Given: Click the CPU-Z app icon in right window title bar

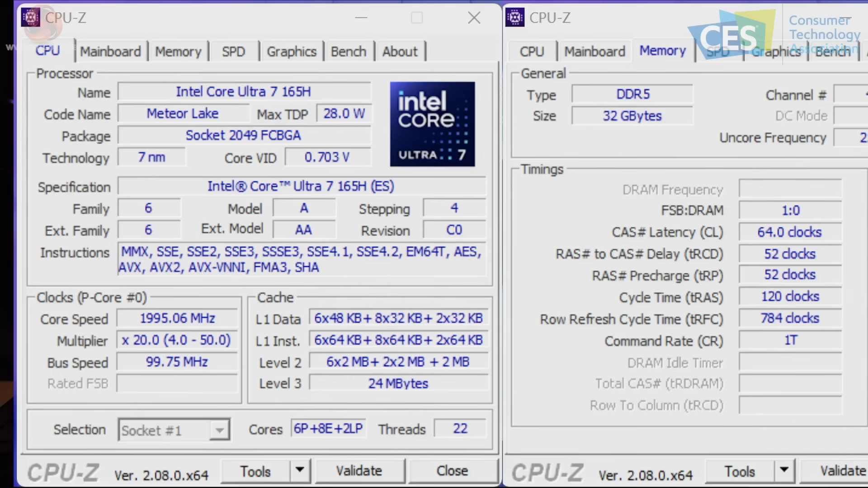Looking at the screenshot, I should [515, 18].
